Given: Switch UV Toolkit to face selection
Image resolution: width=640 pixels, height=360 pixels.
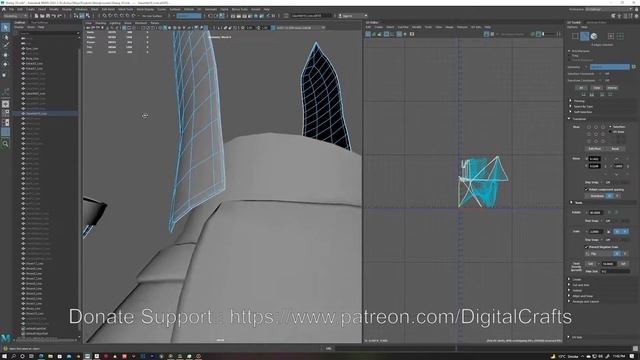Looking at the screenshot, I should [x=594, y=36].
